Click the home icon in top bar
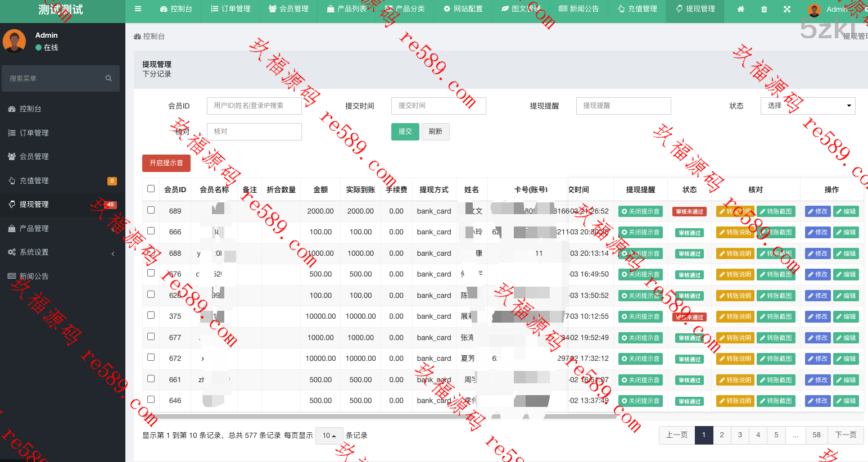Screen dimensions: 868x462 (x=741, y=10)
